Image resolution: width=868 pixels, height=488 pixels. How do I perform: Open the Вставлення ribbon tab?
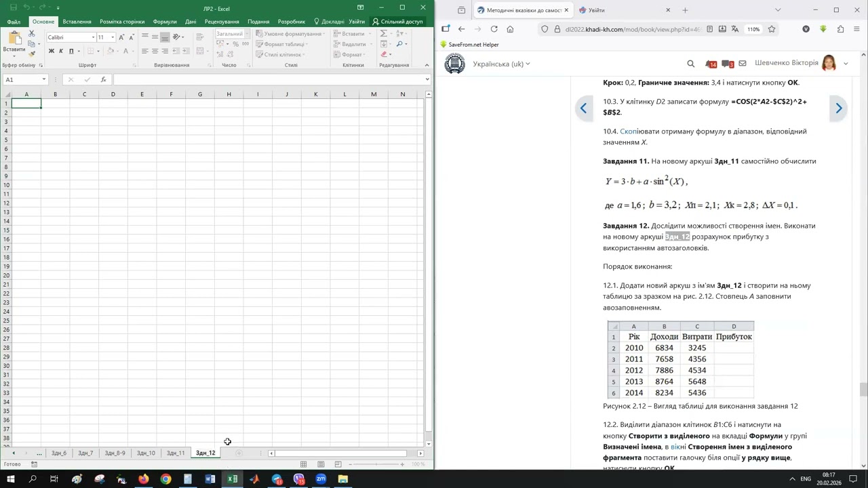coord(77,22)
